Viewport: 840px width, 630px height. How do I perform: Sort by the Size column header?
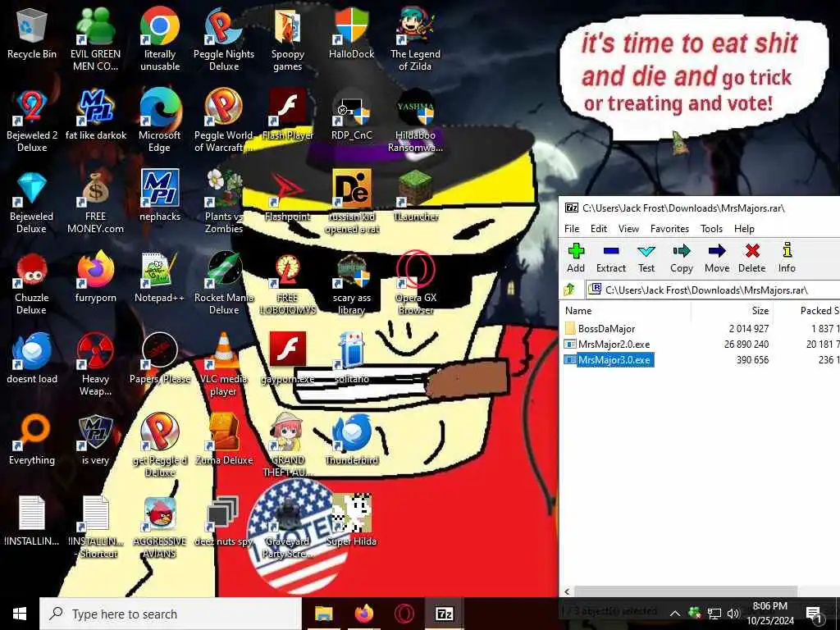click(x=760, y=311)
